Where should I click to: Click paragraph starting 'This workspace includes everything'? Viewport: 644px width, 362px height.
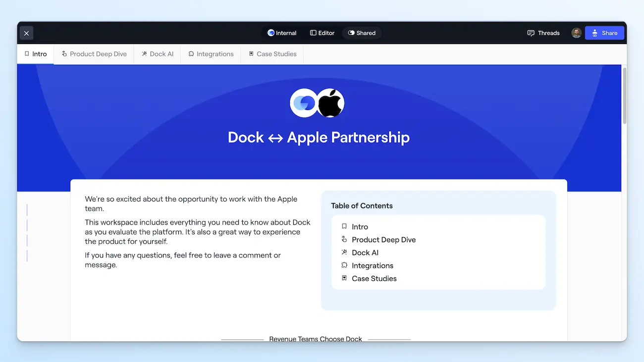point(198,232)
